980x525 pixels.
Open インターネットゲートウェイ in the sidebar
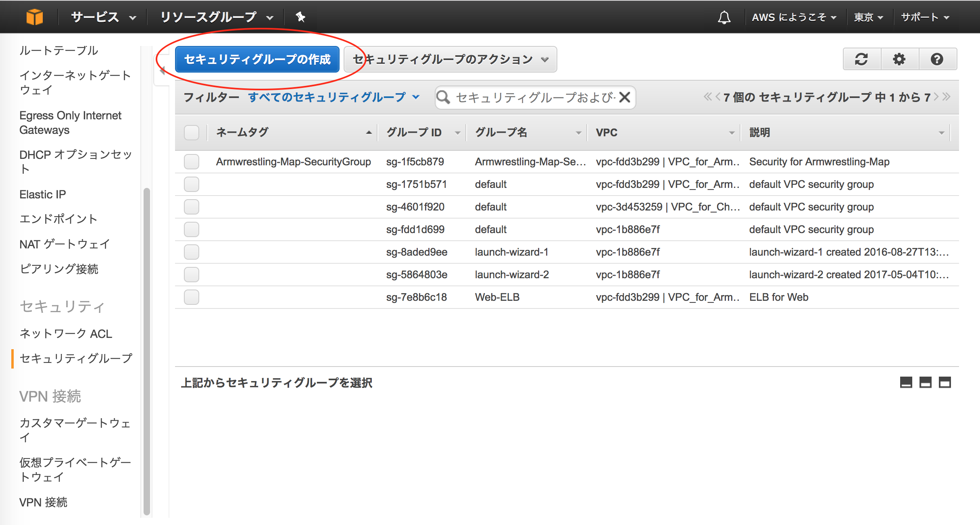(x=75, y=82)
